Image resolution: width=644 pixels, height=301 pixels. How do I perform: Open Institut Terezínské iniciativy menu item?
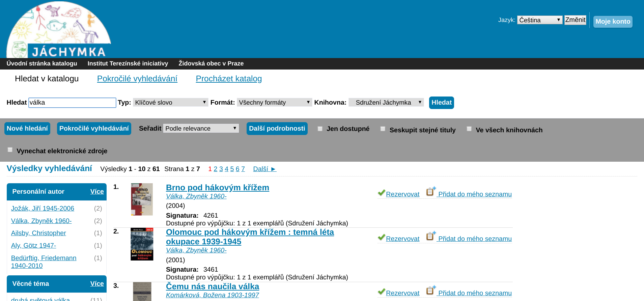click(x=128, y=63)
